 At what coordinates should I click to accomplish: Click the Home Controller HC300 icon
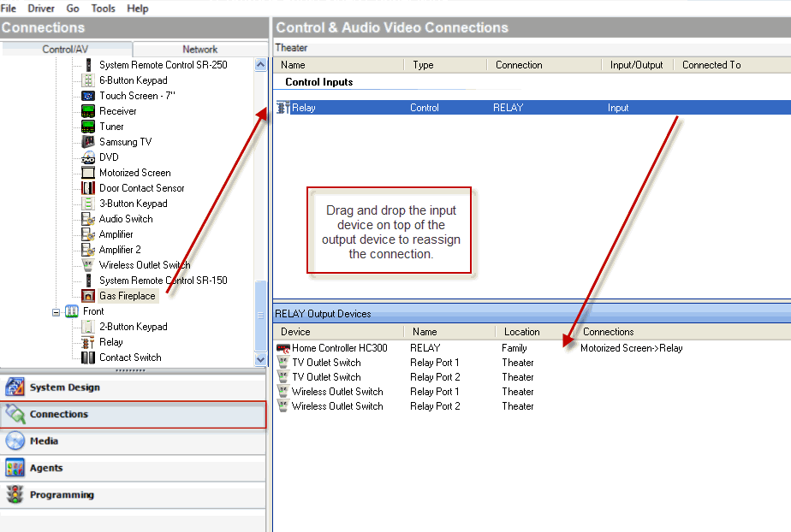pyautogui.click(x=283, y=348)
